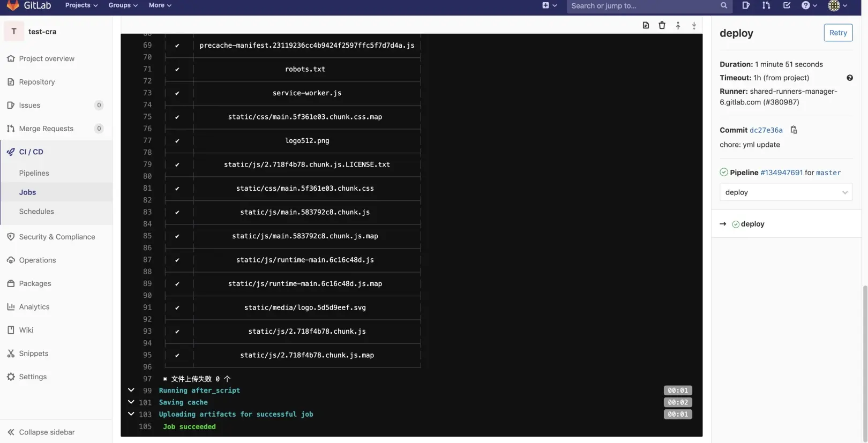Open Issues icon in top navbar
Image resolution: width=868 pixels, height=443 pixels.
point(746,5)
